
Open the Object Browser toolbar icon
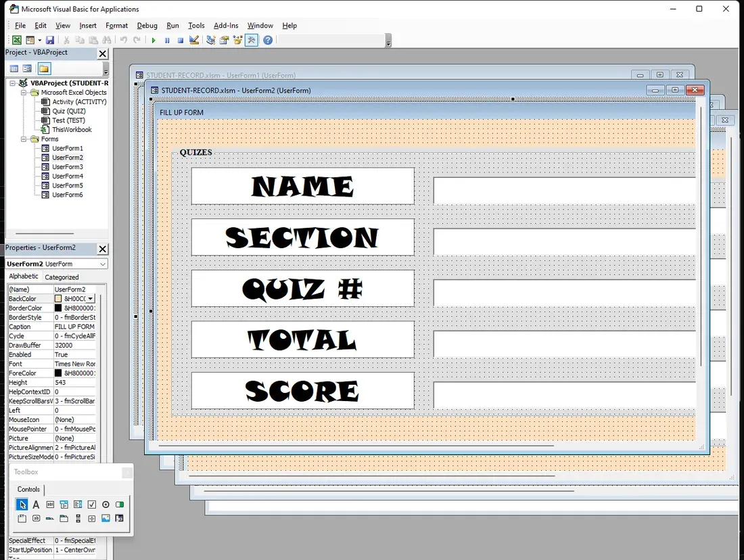tap(237, 41)
